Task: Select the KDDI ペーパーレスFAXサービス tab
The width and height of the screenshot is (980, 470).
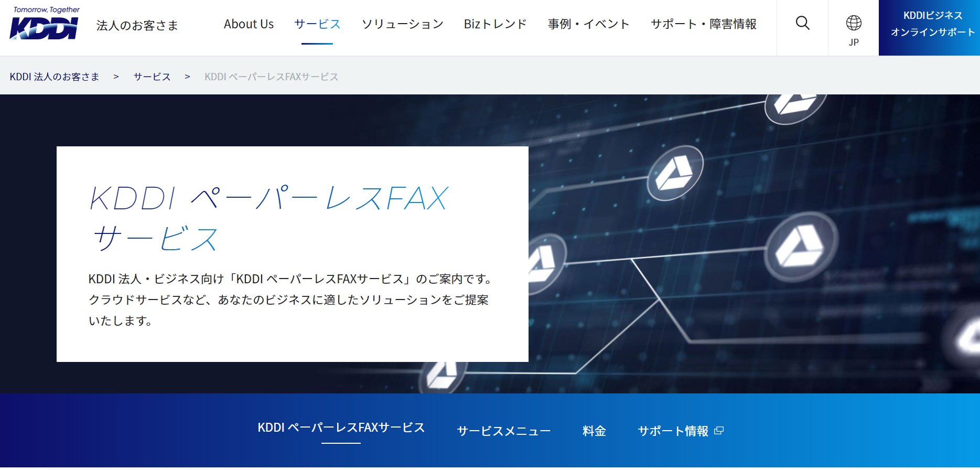Action: point(341,428)
